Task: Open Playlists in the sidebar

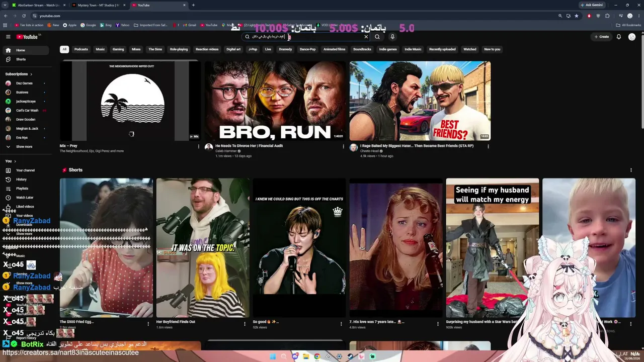Action: 26,189
